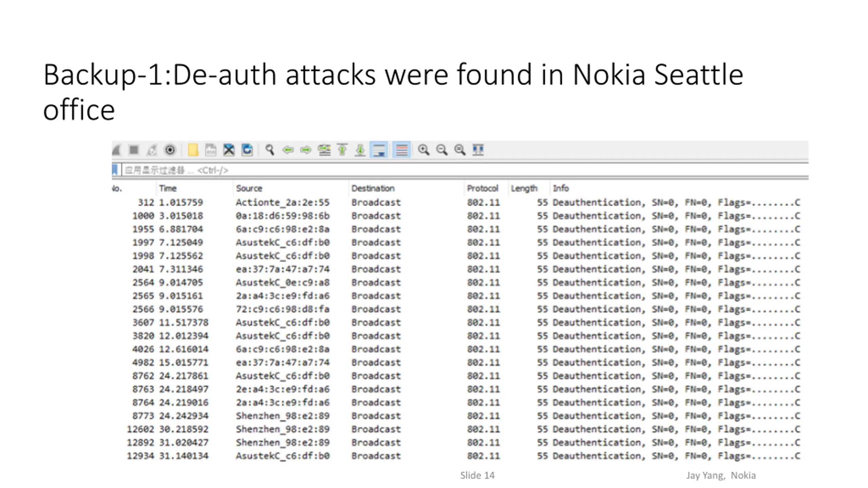Reload this capture file

click(247, 150)
